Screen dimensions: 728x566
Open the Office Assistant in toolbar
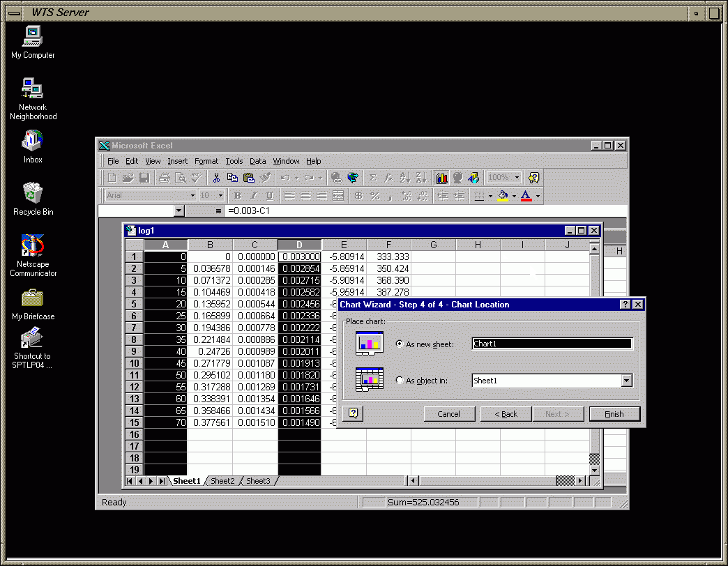pyautogui.click(x=533, y=178)
